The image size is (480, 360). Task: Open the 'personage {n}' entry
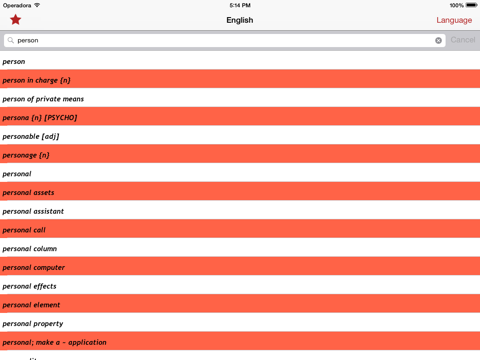point(240,153)
